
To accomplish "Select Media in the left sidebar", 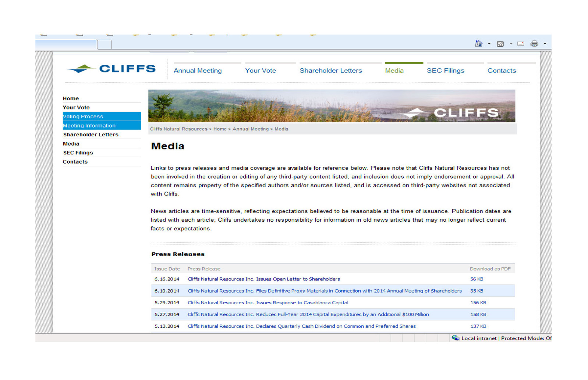I will [71, 144].
